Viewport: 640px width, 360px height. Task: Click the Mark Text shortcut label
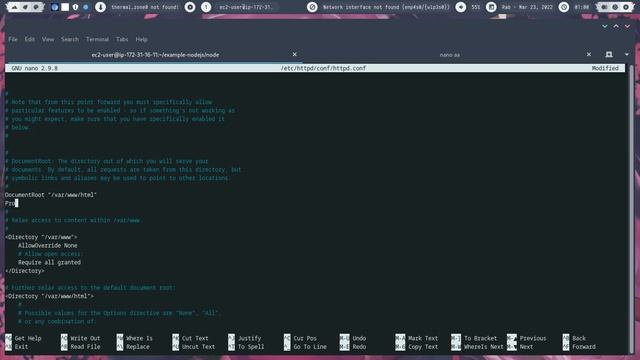coord(423,338)
